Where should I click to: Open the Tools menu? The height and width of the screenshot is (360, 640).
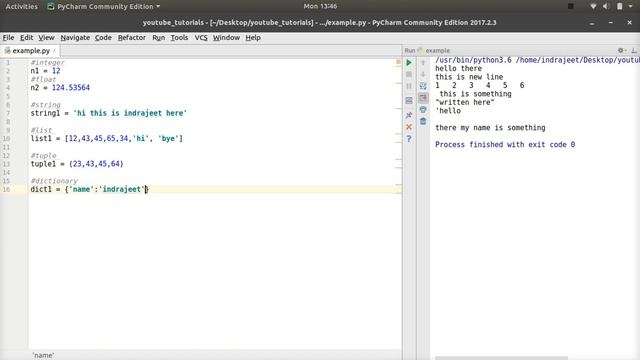(179, 38)
